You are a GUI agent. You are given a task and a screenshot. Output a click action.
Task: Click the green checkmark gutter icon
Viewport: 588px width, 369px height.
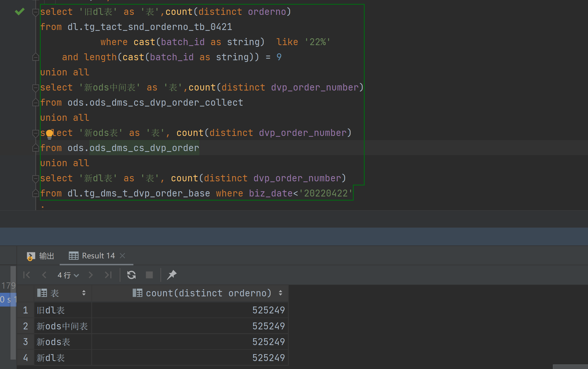coord(20,12)
